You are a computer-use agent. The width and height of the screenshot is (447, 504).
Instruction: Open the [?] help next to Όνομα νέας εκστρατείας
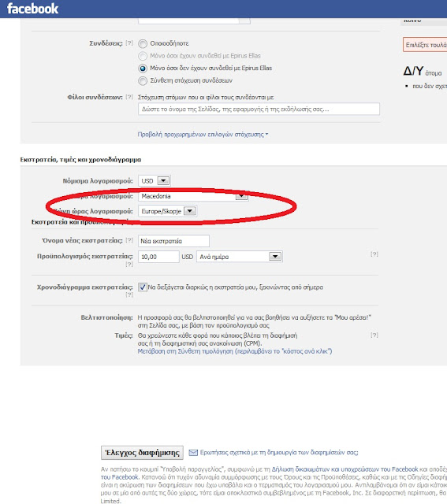pyautogui.click(x=129, y=239)
